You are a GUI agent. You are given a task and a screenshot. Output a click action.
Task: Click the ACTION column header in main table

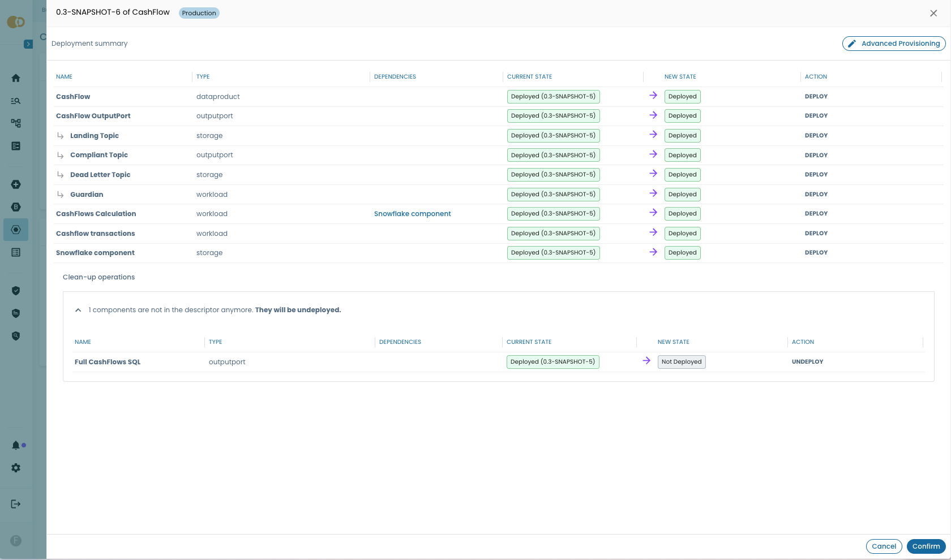point(816,77)
